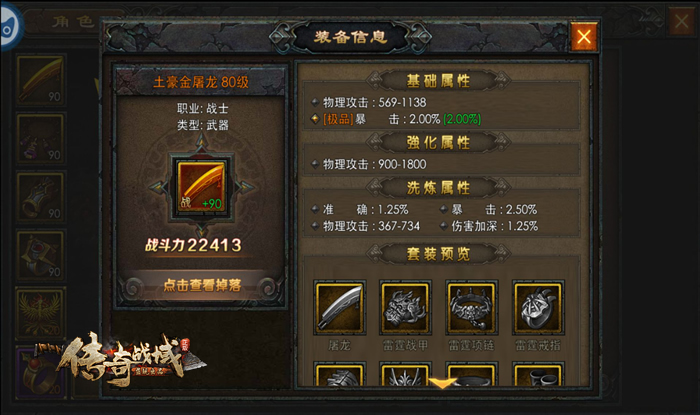Viewport: 700px width, 415px height.
Task: Select the second left sidebar equipment slot
Action: point(41,138)
